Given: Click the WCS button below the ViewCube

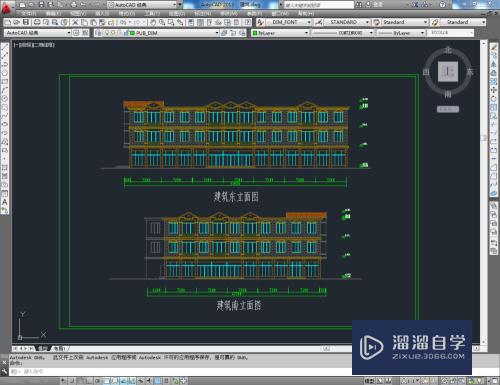Looking at the screenshot, I should coord(448,109).
